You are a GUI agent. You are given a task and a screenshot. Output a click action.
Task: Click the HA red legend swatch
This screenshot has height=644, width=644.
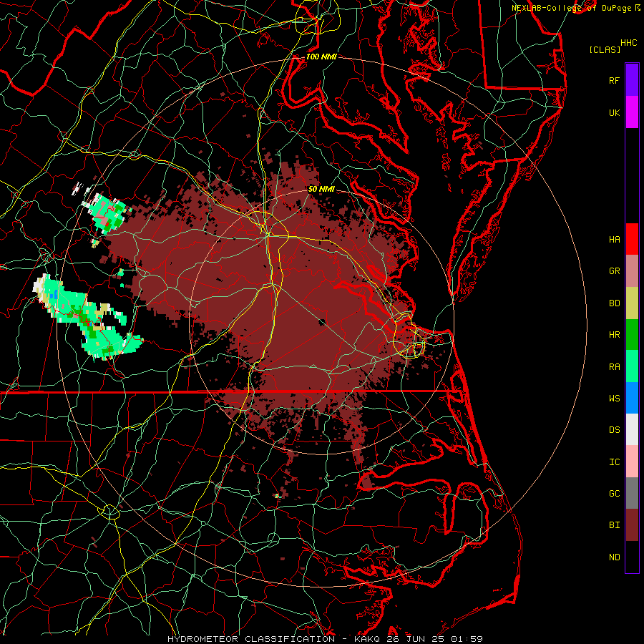(632, 239)
